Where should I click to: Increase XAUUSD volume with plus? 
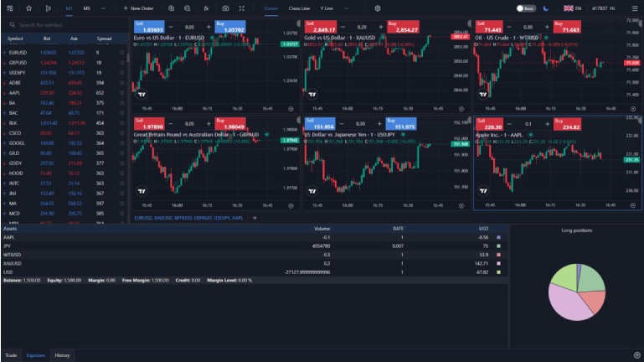381,27
